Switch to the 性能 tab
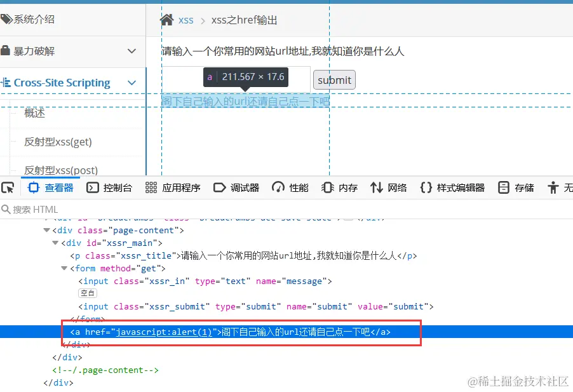 290,188
